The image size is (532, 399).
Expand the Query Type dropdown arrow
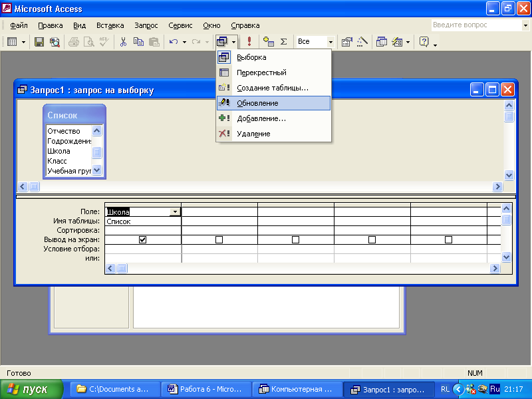[x=234, y=42]
